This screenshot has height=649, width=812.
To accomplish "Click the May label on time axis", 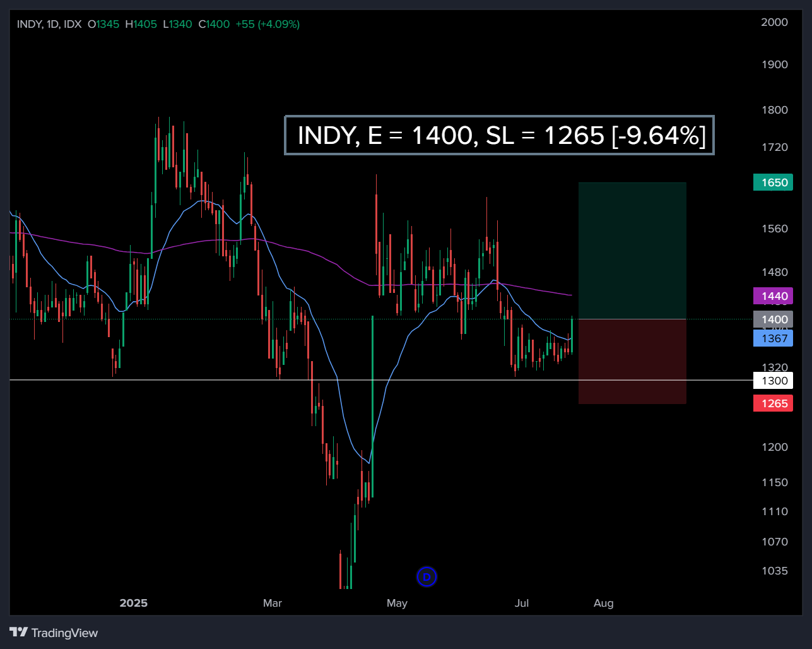I will [x=397, y=603].
